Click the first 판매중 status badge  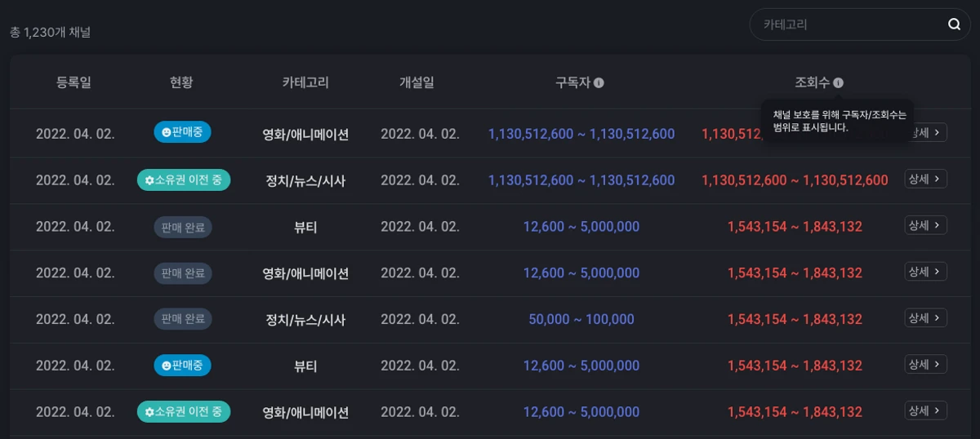[x=183, y=131]
